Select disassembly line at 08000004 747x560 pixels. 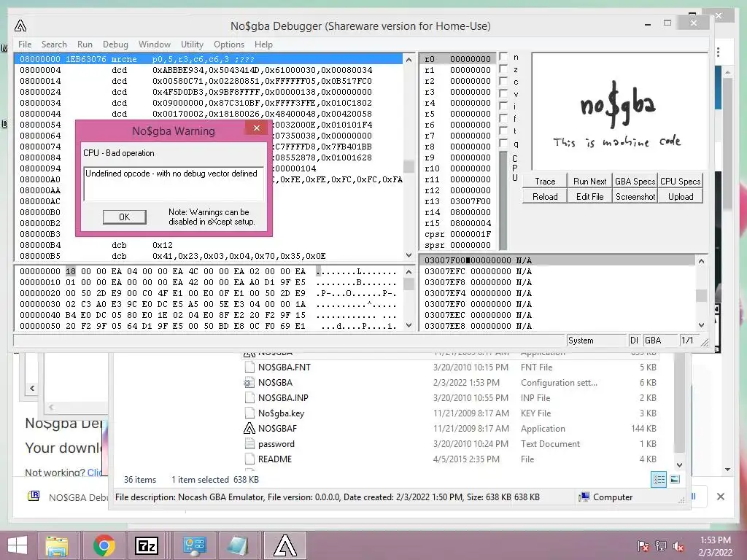[x=208, y=70]
